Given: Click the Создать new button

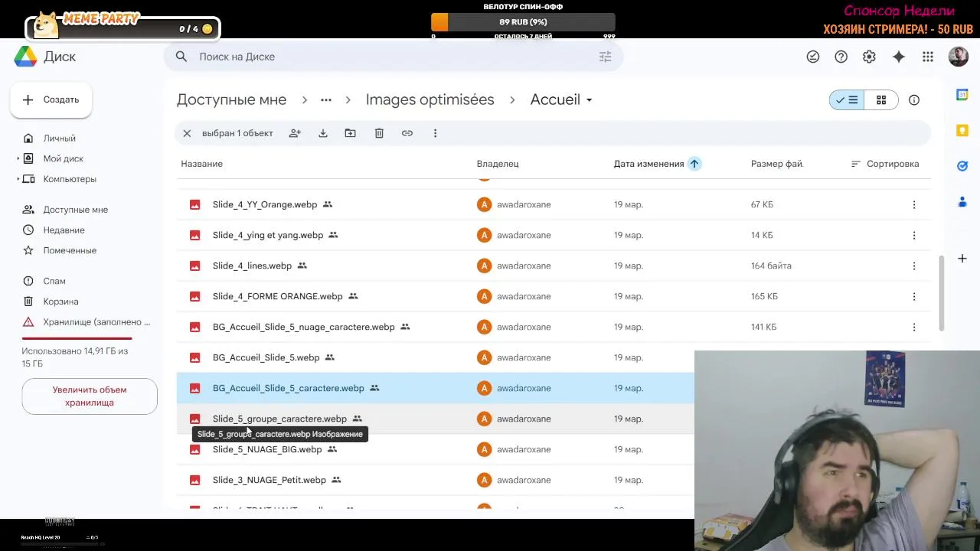Looking at the screenshot, I should point(51,99).
